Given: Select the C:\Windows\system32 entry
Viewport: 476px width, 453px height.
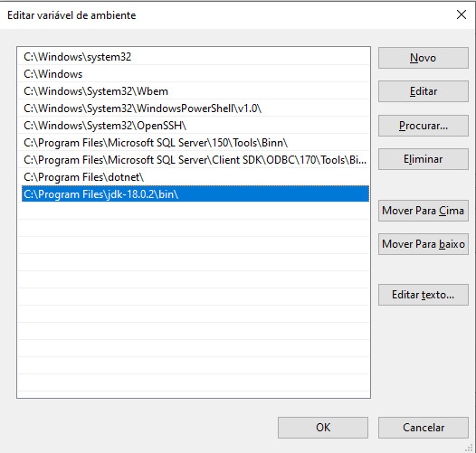Looking at the screenshot, I should (195, 57).
